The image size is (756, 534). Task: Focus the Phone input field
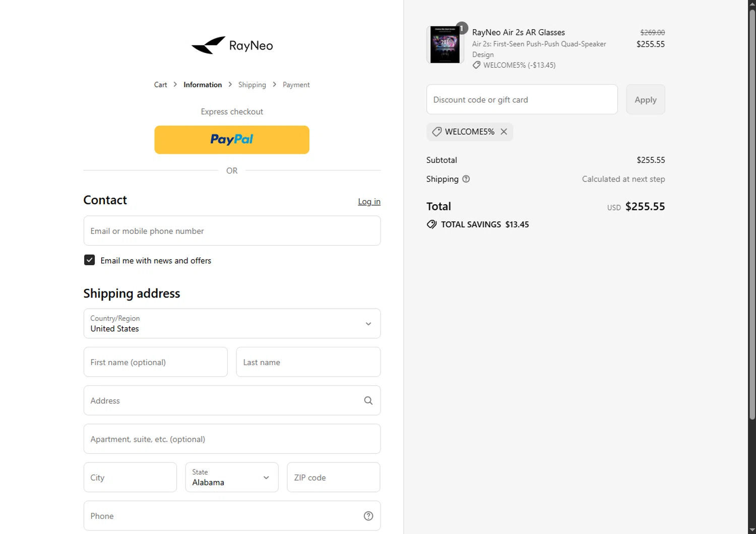point(232,516)
